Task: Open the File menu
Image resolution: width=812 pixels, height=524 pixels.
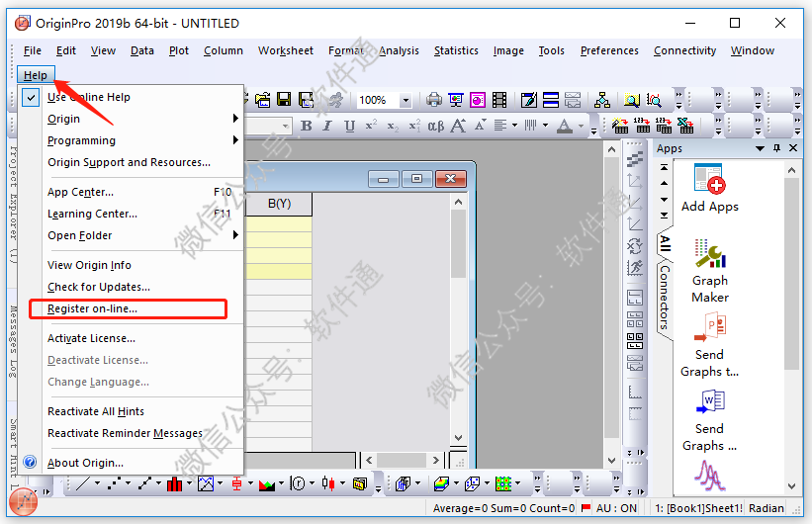Action: pyautogui.click(x=32, y=50)
